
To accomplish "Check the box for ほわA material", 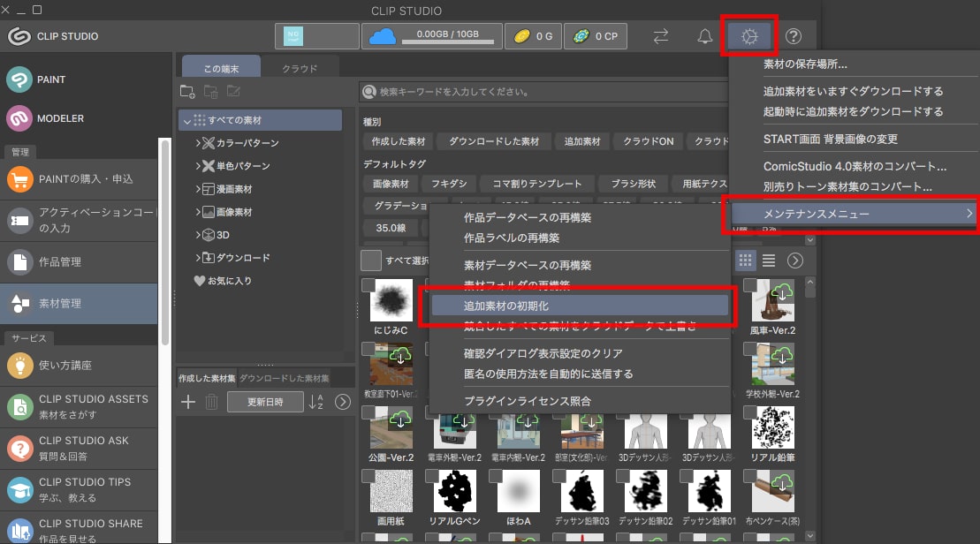I will pyautogui.click(x=496, y=476).
